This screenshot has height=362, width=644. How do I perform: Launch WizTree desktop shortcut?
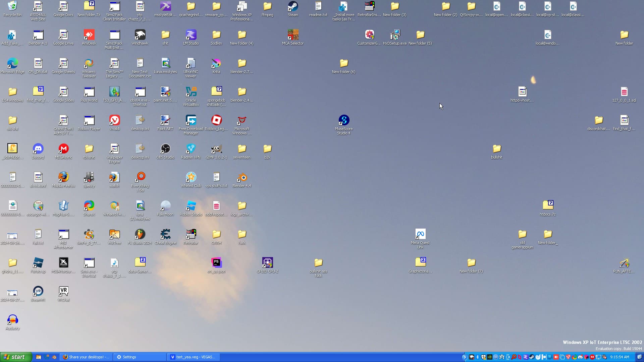point(114,237)
